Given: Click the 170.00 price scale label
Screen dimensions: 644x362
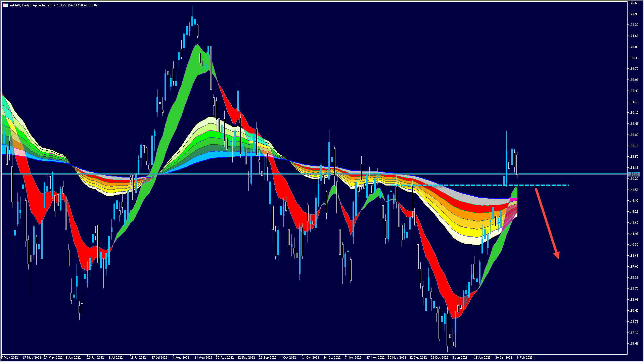Looking at the screenshot, I should coord(634,47).
